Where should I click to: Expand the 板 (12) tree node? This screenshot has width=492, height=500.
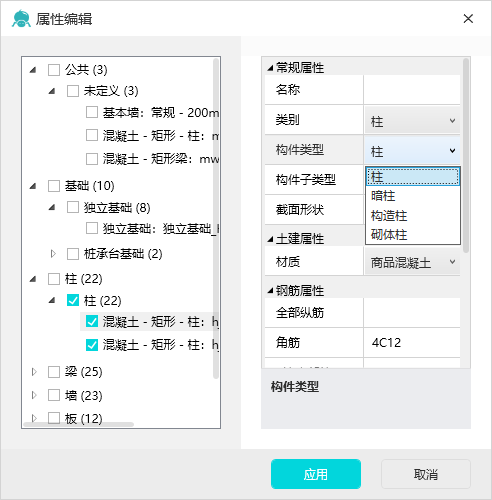[x=34, y=418]
